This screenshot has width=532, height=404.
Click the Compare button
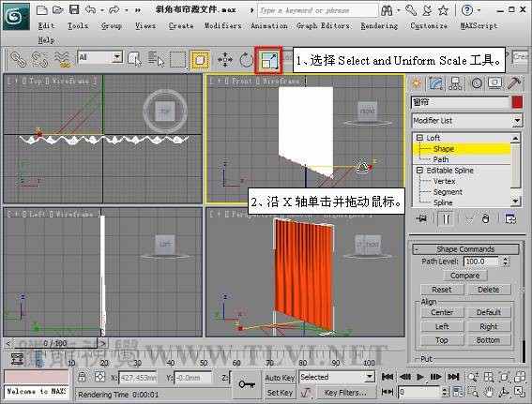click(x=464, y=276)
